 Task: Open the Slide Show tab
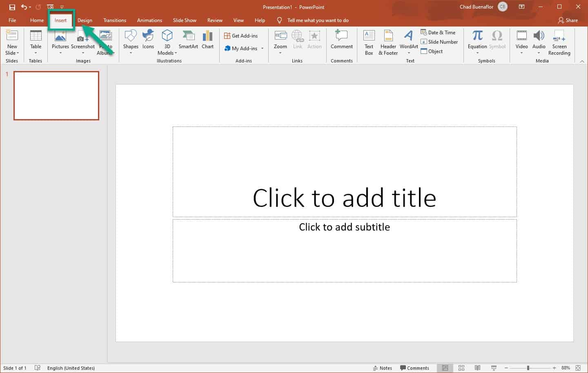point(185,20)
